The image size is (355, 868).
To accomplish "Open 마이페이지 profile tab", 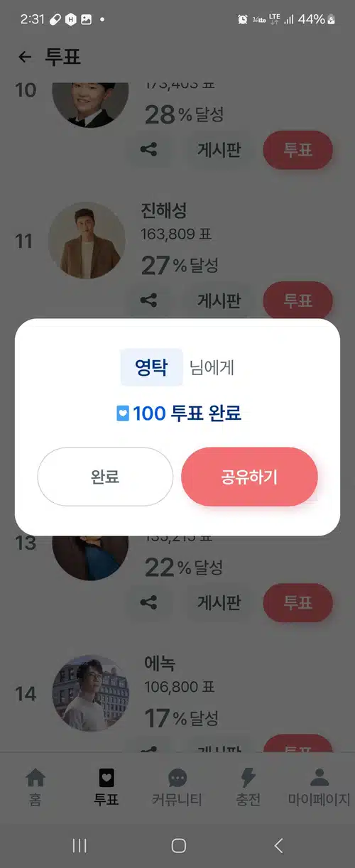I will click(319, 787).
